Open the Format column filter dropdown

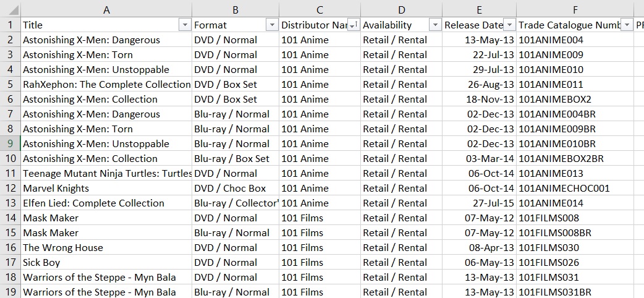(x=271, y=25)
